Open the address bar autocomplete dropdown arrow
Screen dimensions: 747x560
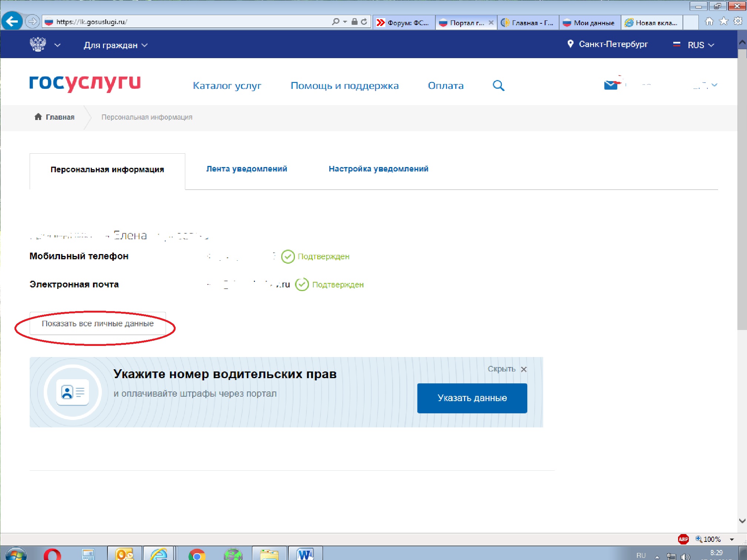click(x=345, y=21)
